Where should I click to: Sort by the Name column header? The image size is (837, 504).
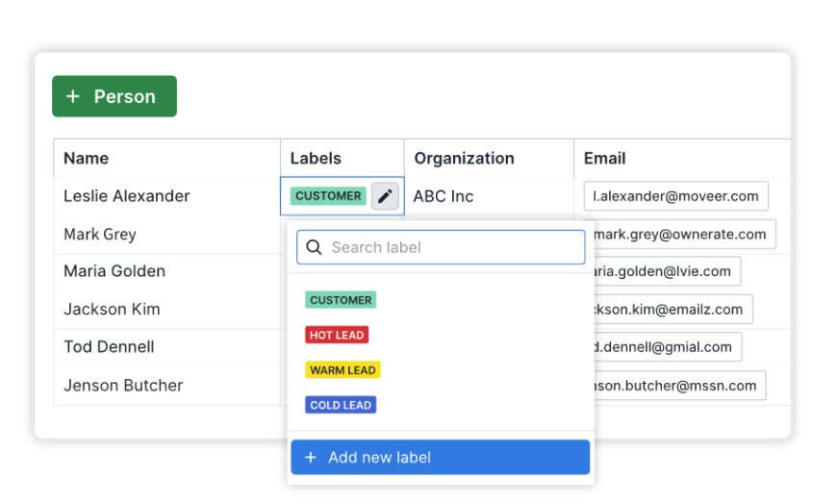click(87, 159)
